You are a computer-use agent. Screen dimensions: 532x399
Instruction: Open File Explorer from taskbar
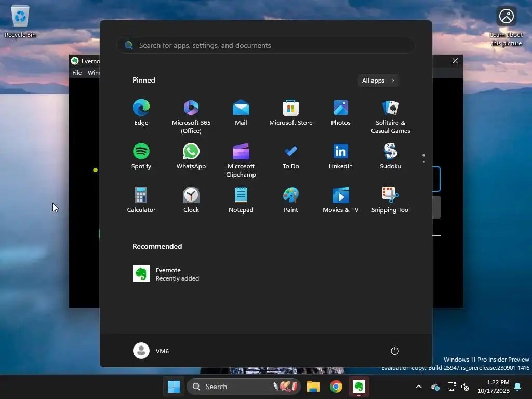point(313,387)
